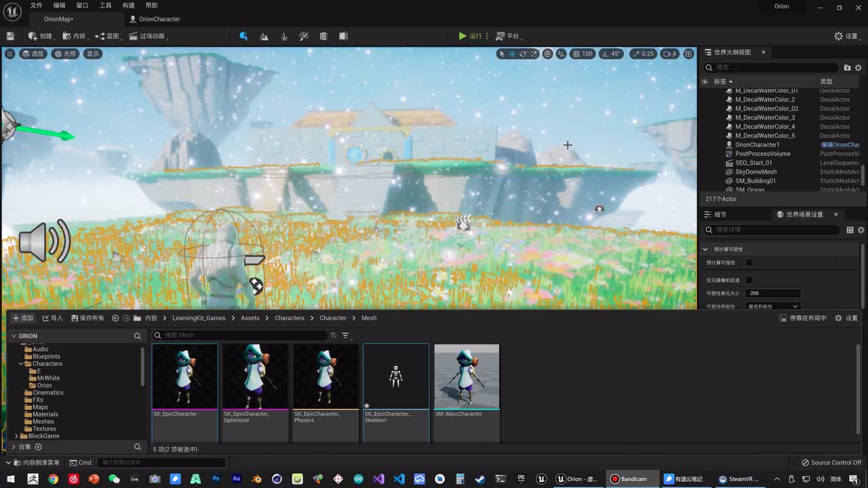Open the 内容 Content dropdown
The image size is (868, 488).
74,36
